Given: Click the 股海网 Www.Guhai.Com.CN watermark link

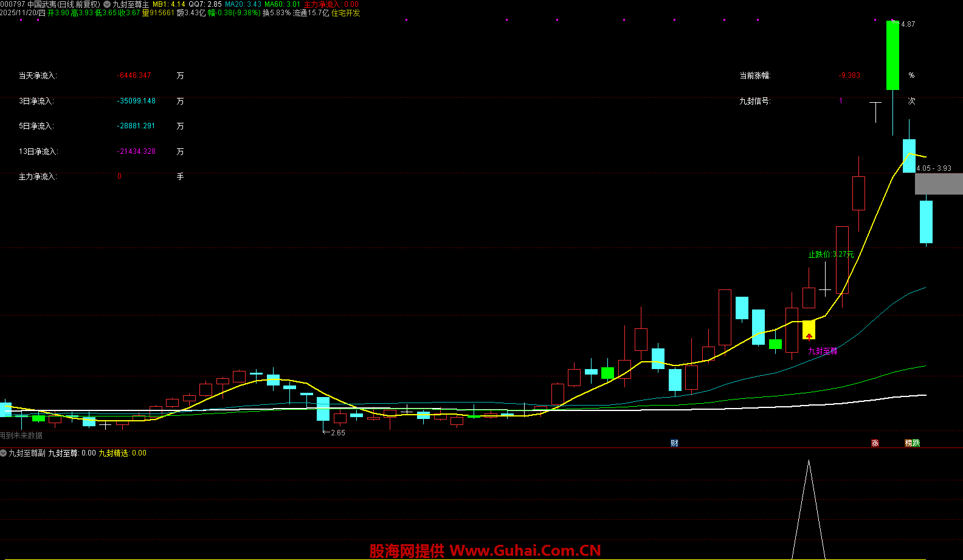Looking at the screenshot, I should click(485, 550).
